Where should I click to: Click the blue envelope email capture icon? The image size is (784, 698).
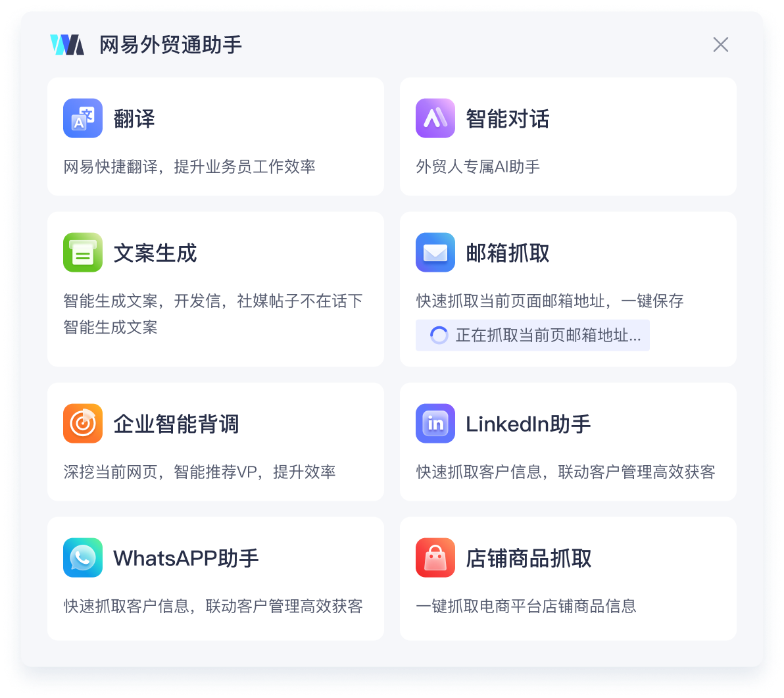(435, 253)
